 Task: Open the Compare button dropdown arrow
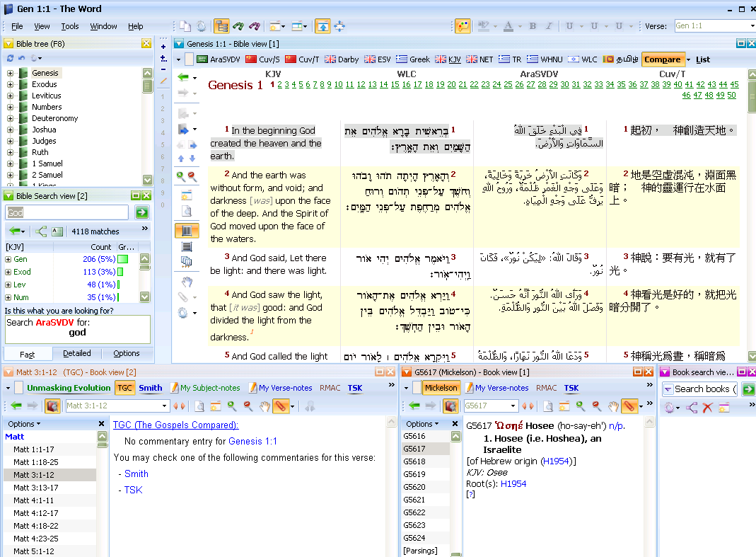pyautogui.click(x=689, y=60)
